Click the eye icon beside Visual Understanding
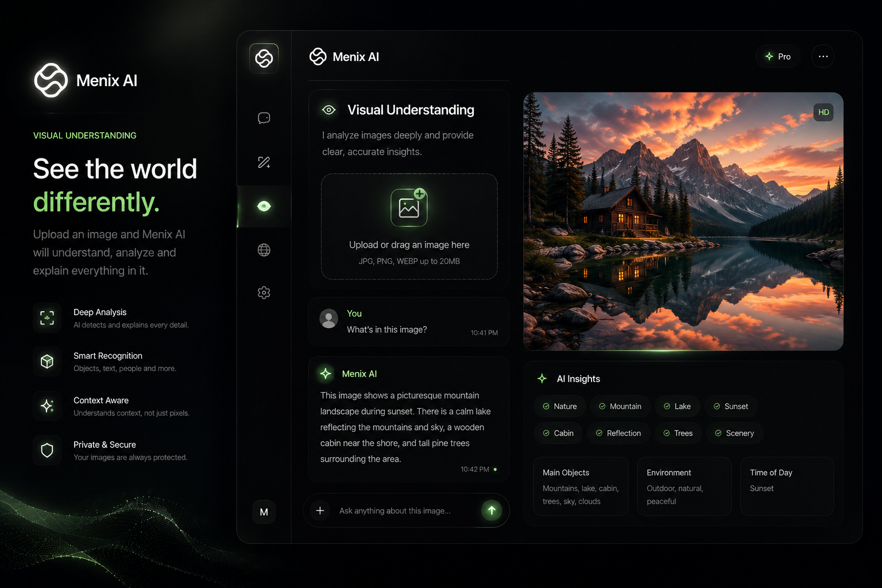Image resolution: width=882 pixels, height=588 pixels. coord(329,110)
